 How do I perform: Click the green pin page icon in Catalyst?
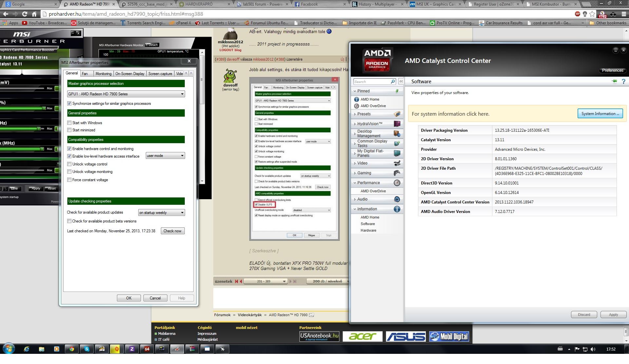614,82
